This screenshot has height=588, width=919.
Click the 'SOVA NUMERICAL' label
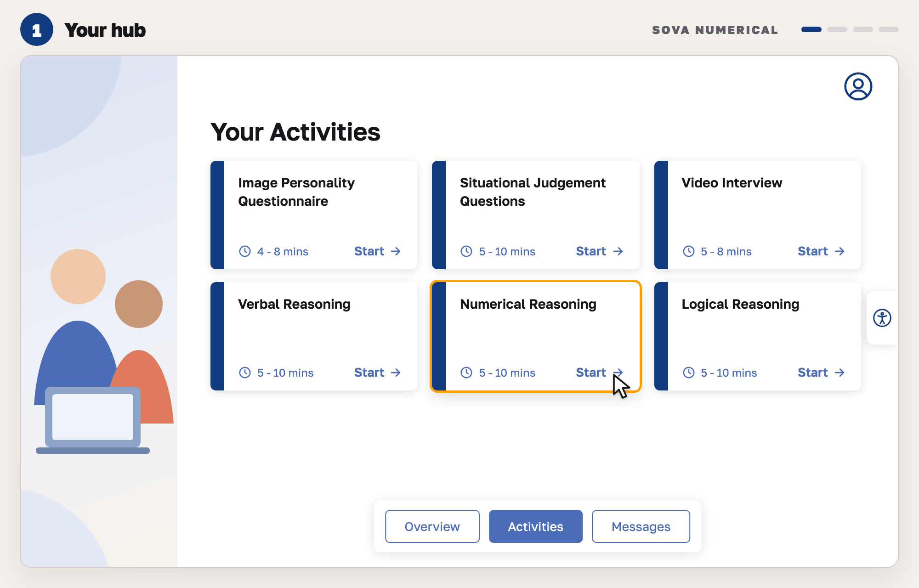pos(715,30)
